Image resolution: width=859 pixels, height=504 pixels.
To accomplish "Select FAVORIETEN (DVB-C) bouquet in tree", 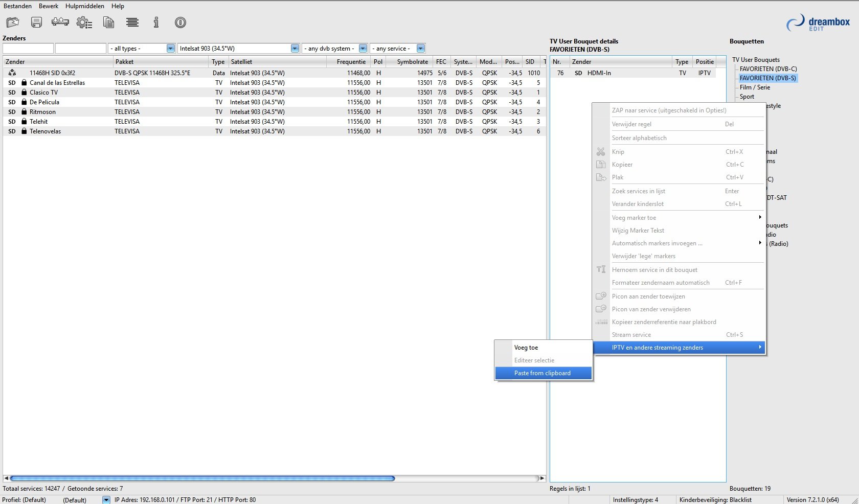I will [x=768, y=69].
